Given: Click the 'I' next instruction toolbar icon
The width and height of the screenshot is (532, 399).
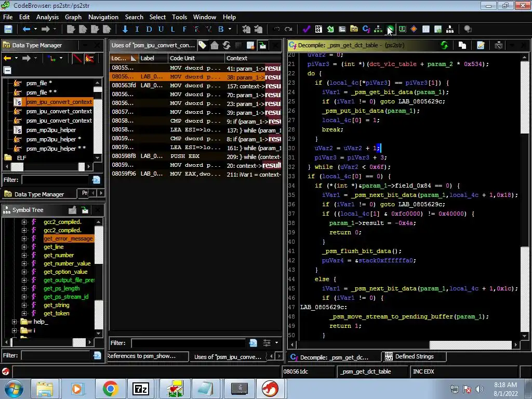Looking at the screenshot, I should pos(137,29).
